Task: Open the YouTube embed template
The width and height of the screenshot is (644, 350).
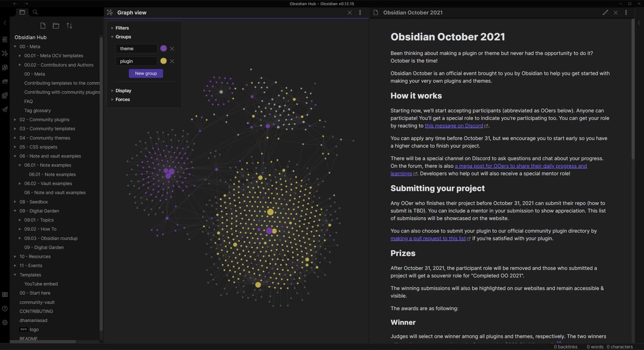Action: pos(41,284)
